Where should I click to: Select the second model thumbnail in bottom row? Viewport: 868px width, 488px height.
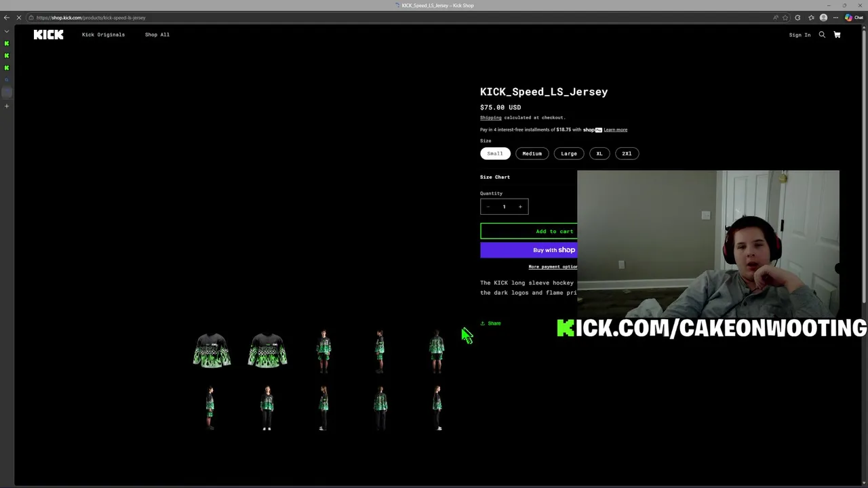click(267, 408)
